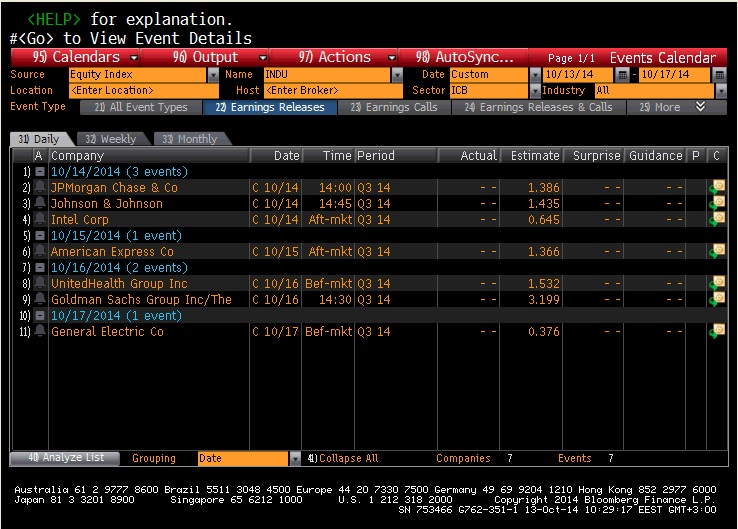This screenshot has width=738, height=529.
Task: Toggle alert bell for UnitedHealth Group Inc
Action: (40, 283)
